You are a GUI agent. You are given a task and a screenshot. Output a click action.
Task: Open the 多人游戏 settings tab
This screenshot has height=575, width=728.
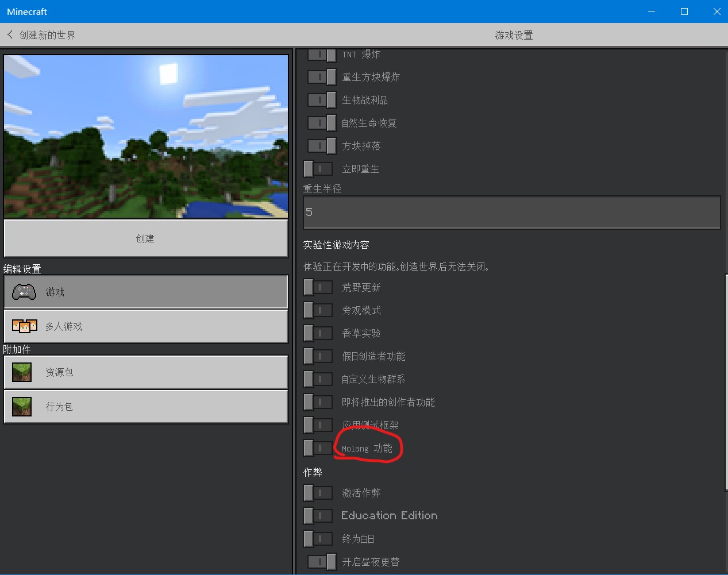tap(145, 326)
